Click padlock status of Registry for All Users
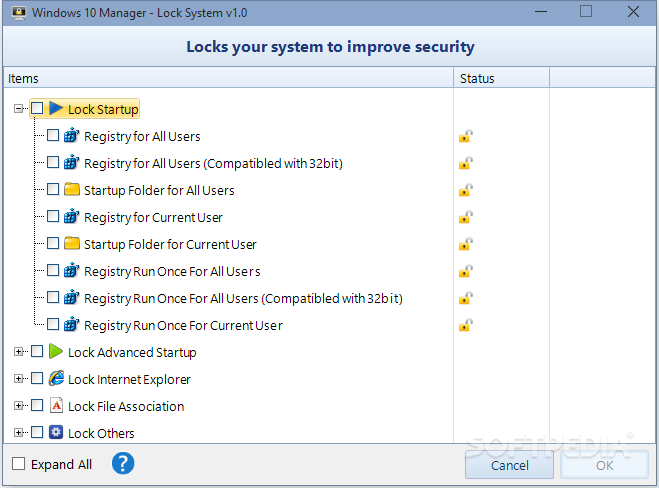Screen dimensions: 659x488 tap(466, 136)
